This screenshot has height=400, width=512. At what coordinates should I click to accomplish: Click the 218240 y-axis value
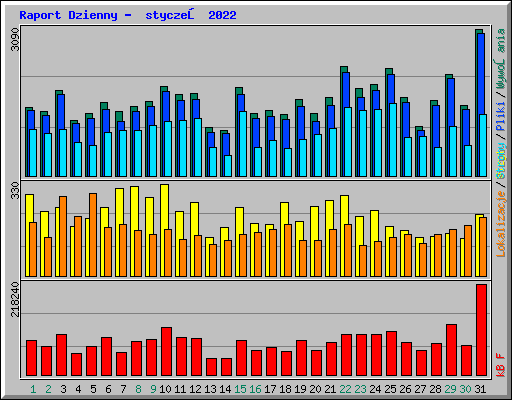point(15,299)
